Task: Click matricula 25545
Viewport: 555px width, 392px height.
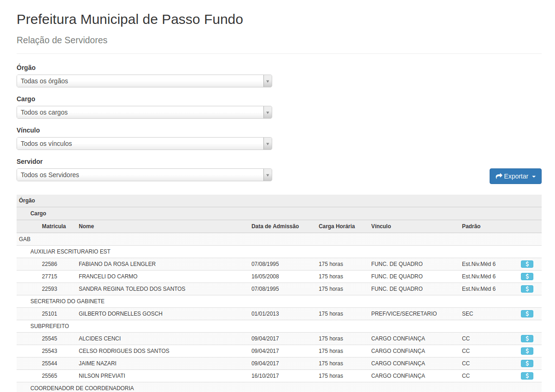Action: point(50,339)
